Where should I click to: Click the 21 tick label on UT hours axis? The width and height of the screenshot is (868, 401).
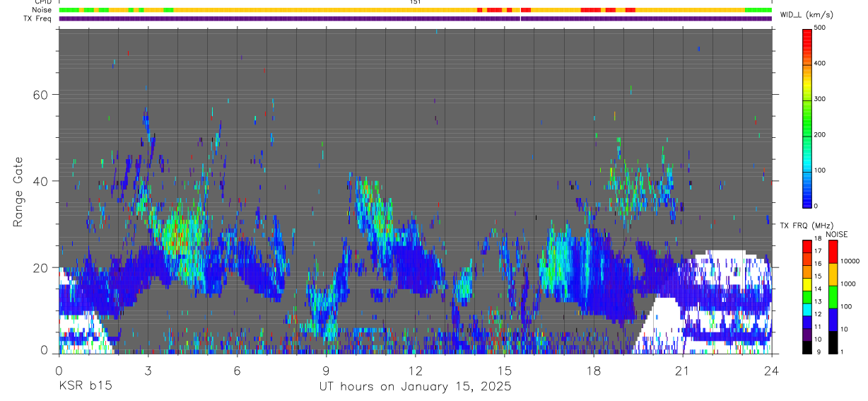[x=682, y=371]
